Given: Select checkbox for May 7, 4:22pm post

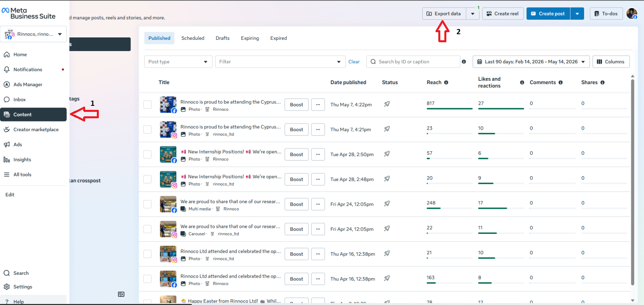Looking at the screenshot, I should pyautogui.click(x=147, y=105).
